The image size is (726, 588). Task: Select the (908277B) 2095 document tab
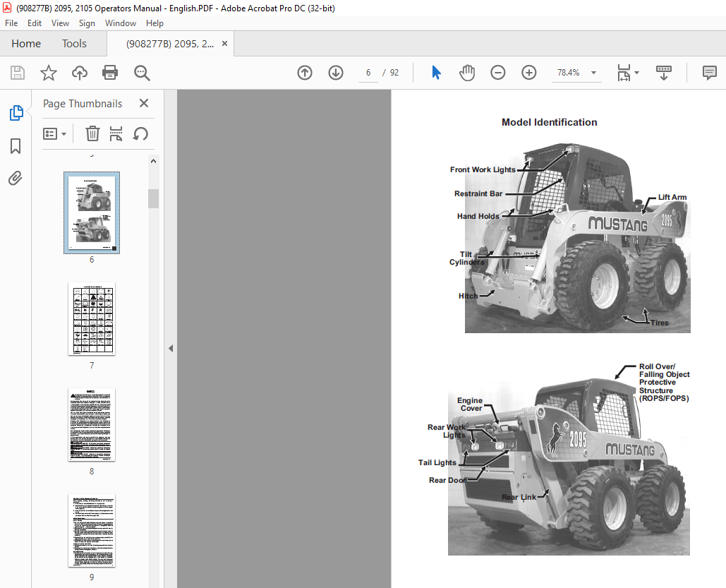(170, 44)
